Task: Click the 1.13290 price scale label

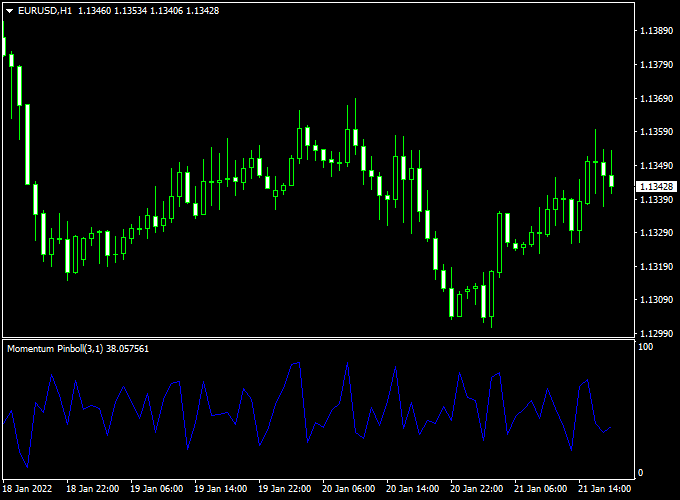Action: 657,233
